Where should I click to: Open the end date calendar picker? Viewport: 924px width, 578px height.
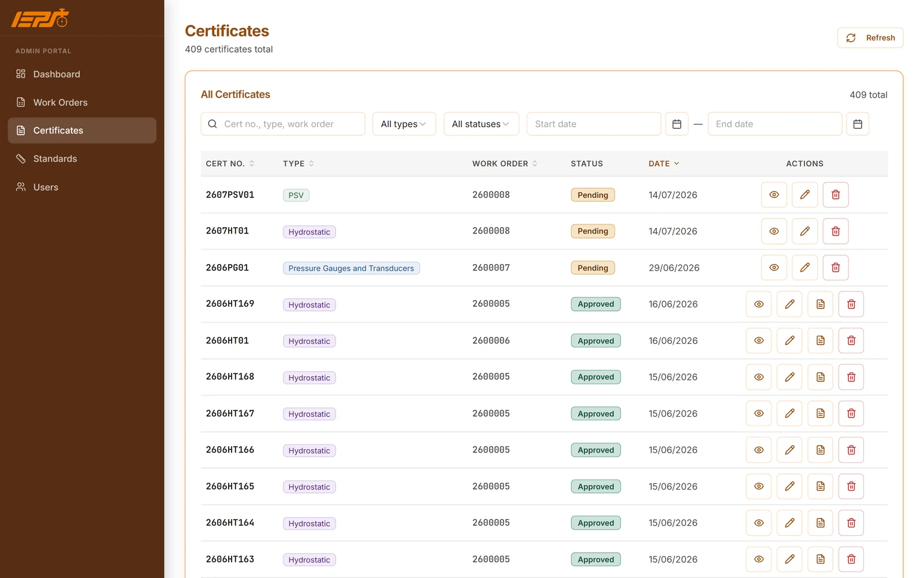coord(858,124)
